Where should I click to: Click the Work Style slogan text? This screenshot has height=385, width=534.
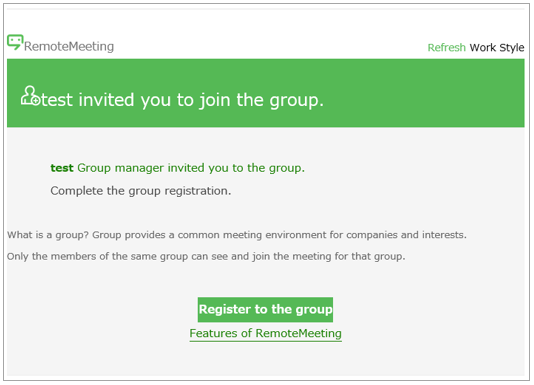pos(497,47)
